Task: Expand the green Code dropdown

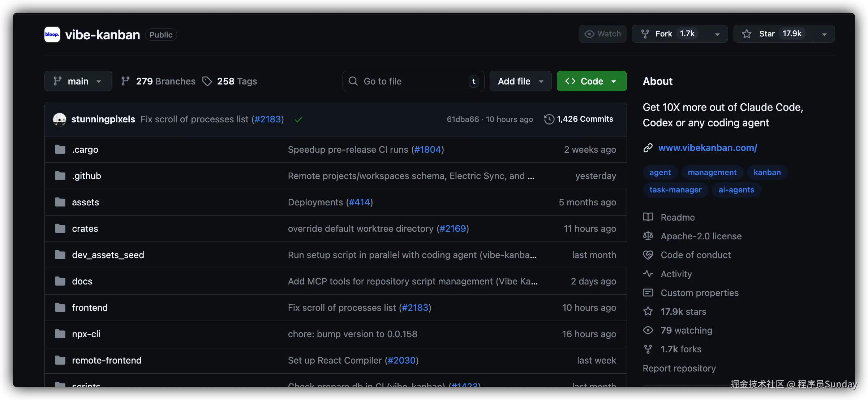Action: (592, 81)
